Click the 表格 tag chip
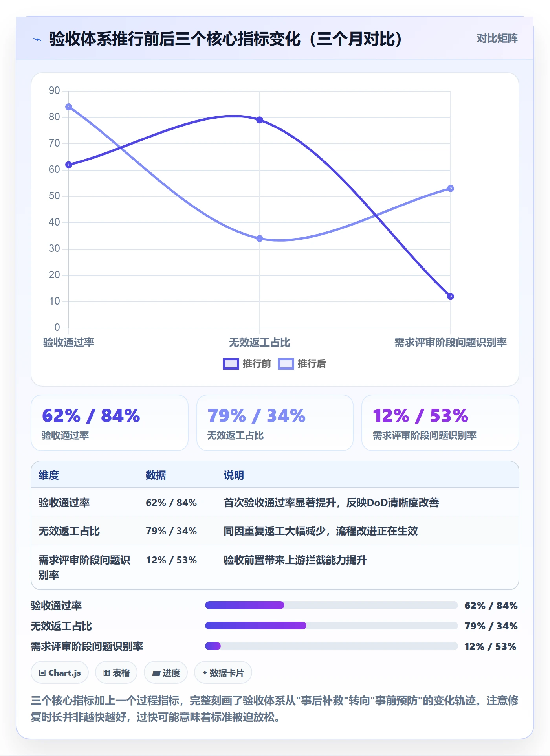The image size is (550, 756). click(116, 673)
